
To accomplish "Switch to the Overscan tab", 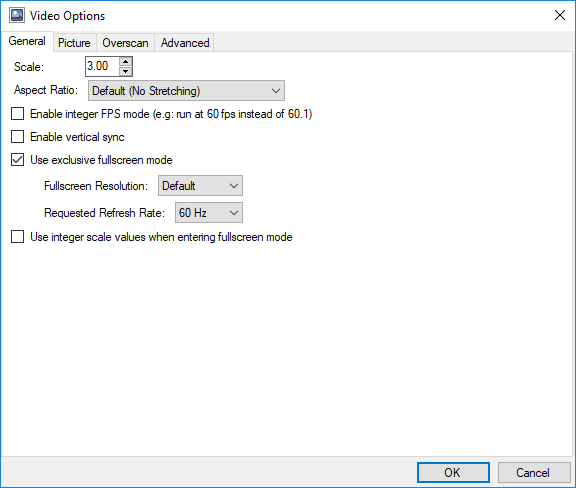I will (x=125, y=43).
